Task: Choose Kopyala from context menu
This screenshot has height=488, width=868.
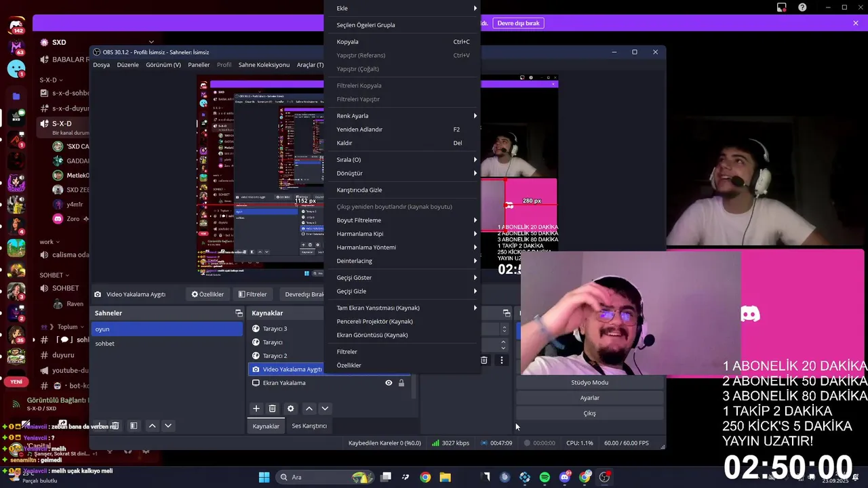Action: tap(402, 42)
